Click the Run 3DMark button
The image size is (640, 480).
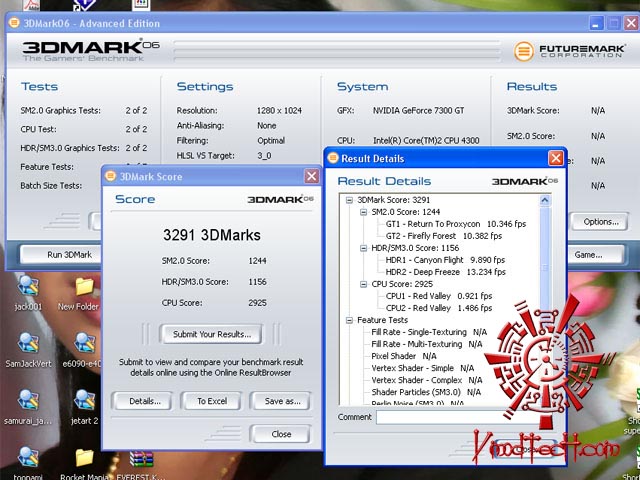pos(62,255)
